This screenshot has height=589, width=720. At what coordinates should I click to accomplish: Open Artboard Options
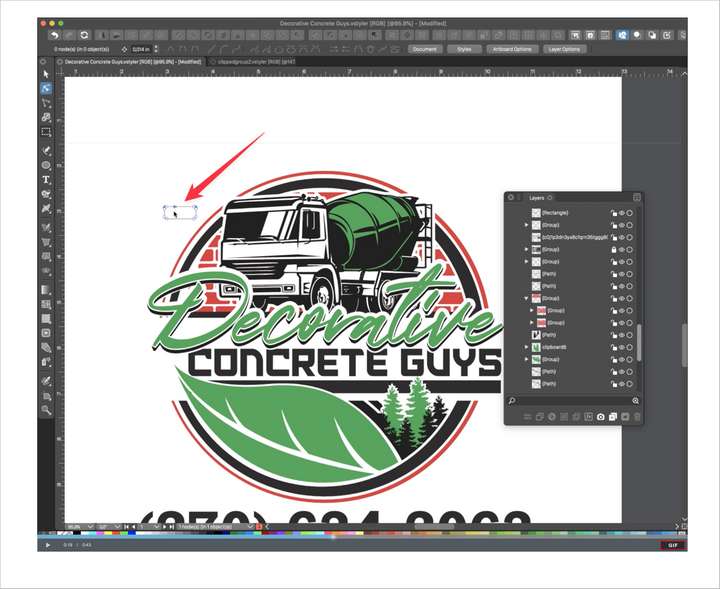point(512,49)
